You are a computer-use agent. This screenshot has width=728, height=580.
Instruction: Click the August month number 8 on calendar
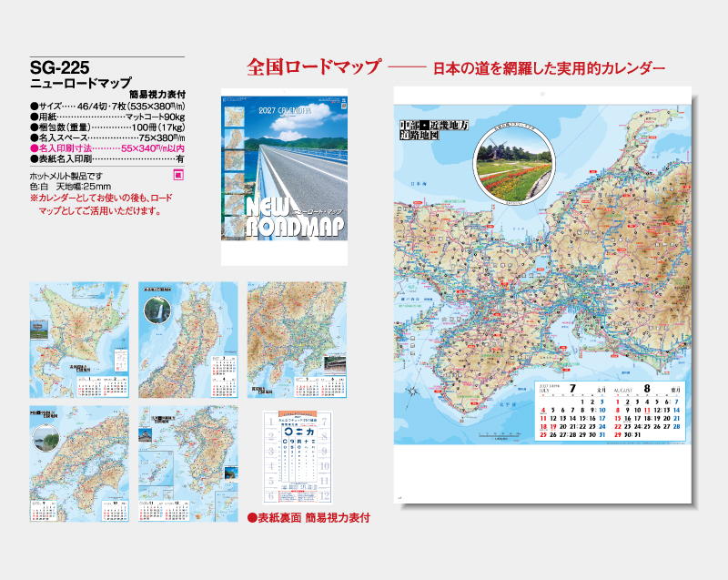tap(647, 389)
